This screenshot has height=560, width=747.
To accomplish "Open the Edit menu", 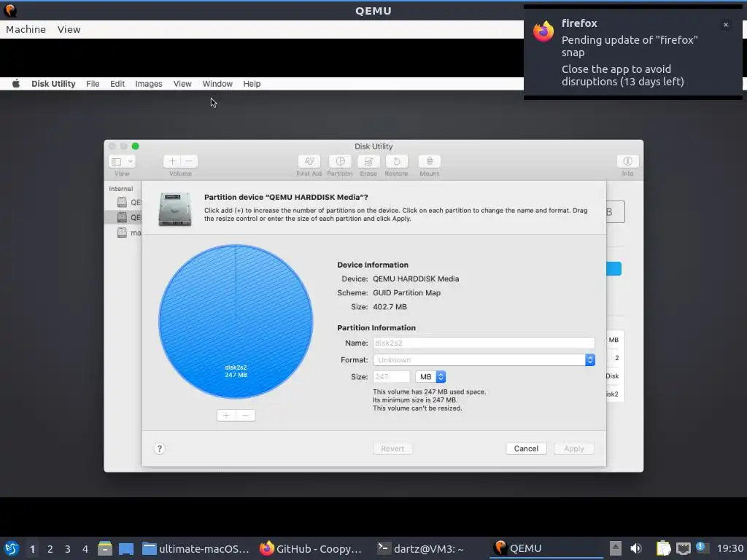I will pyautogui.click(x=117, y=84).
